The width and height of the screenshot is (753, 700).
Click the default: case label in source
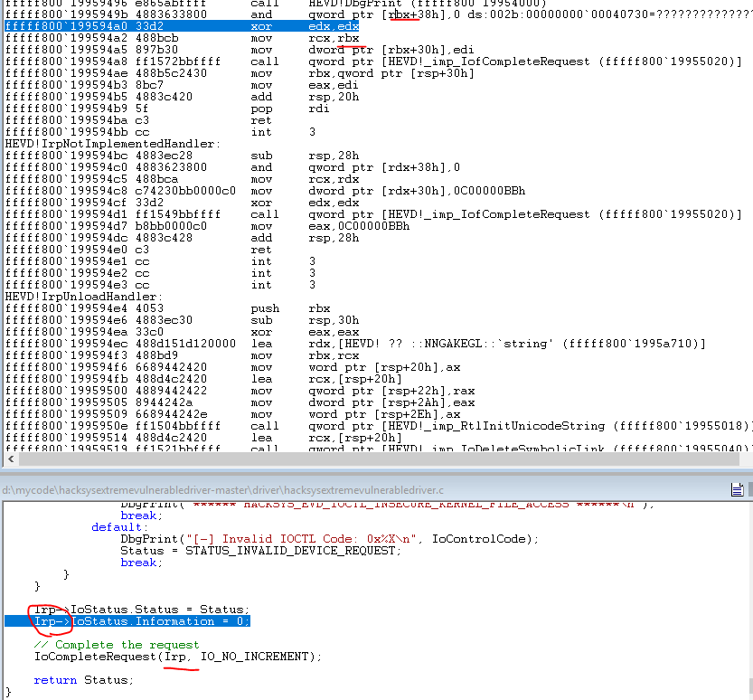coord(118,527)
